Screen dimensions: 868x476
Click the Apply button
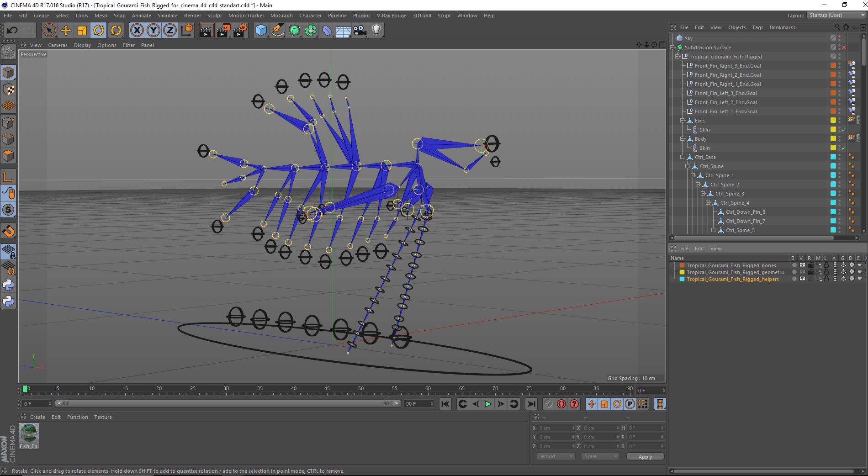[645, 457]
